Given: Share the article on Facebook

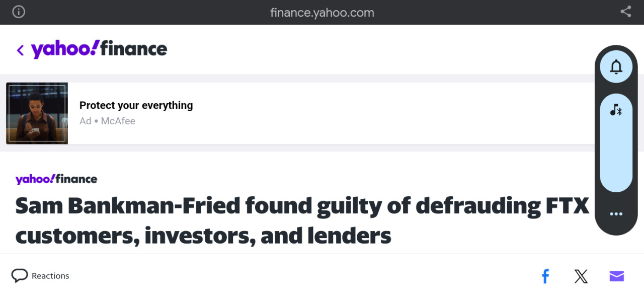Looking at the screenshot, I should tap(545, 276).
